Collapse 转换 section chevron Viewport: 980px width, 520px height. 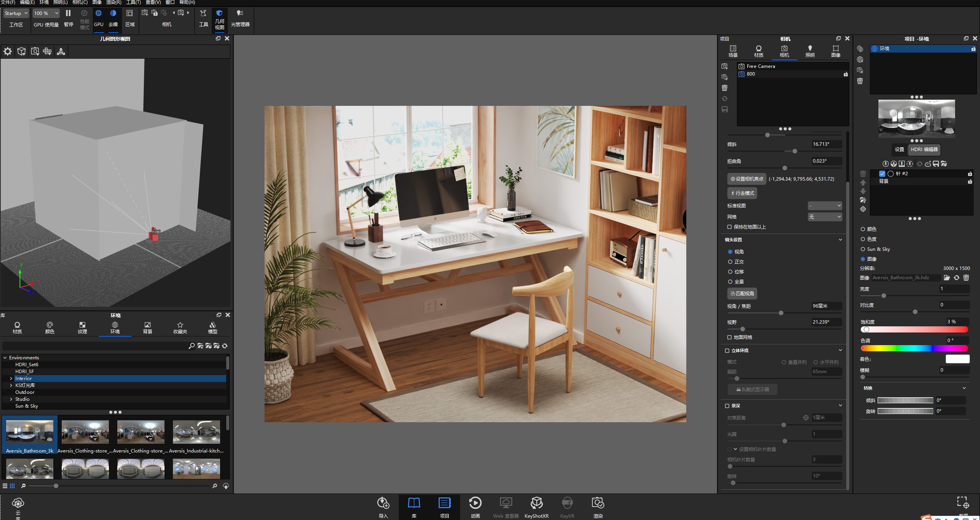click(964, 388)
